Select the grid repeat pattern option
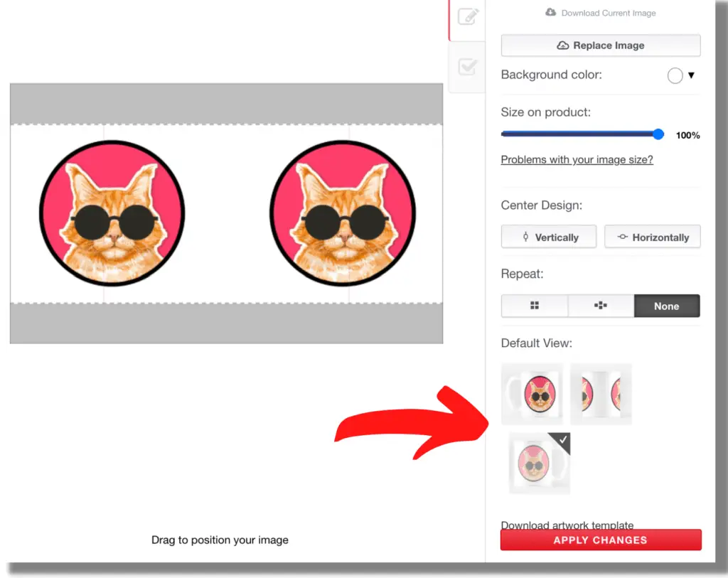The image size is (728, 578). tap(535, 306)
